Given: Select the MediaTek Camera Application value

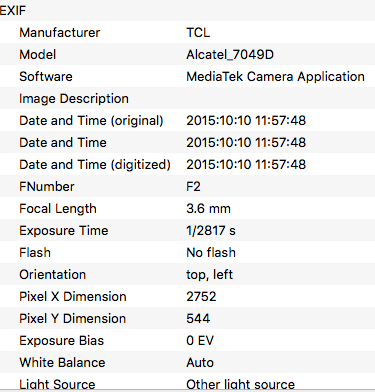Looking at the screenshot, I should tap(275, 77).
